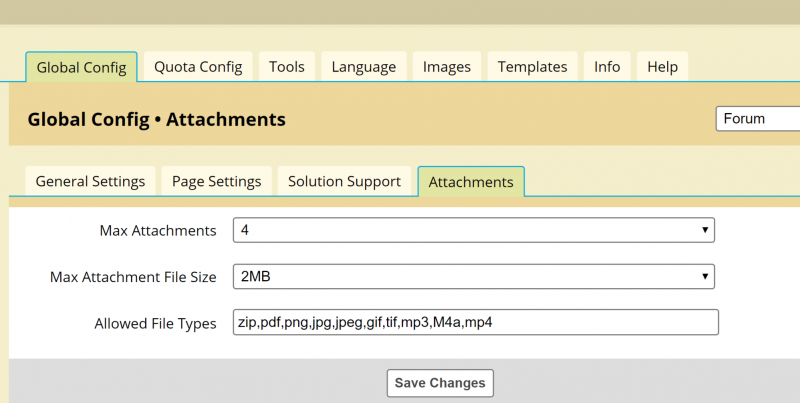The width and height of the screenshot is (800, 403).
Task: Open the Help tab
Action: (x=662, y=67)
